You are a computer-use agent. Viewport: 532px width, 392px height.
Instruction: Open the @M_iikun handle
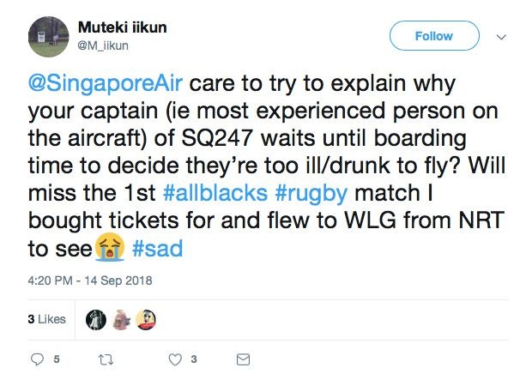104,44
